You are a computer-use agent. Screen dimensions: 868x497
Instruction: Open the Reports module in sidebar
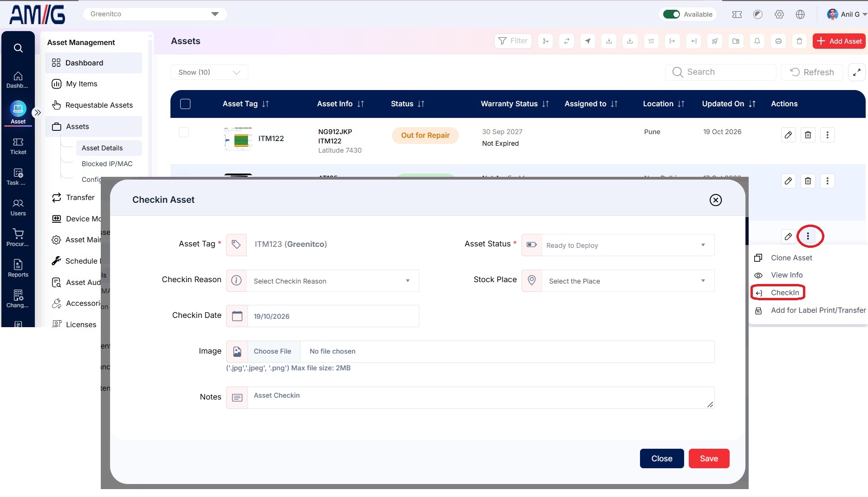pyautogui.click(x=18, y=269)
